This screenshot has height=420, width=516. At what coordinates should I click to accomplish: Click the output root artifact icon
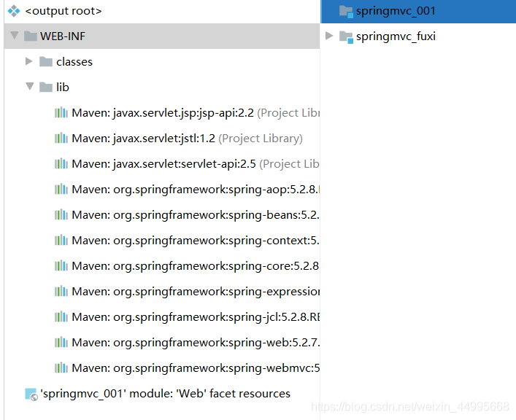[14, 11]
